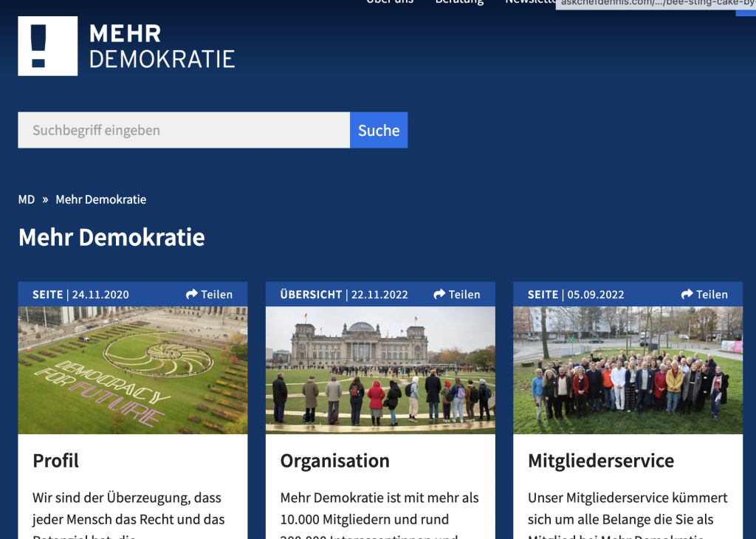Share the Organisation card via Teilen icon
Image resolution: width=756 pixels, height=539 pixels.
(x=439, y=295)
